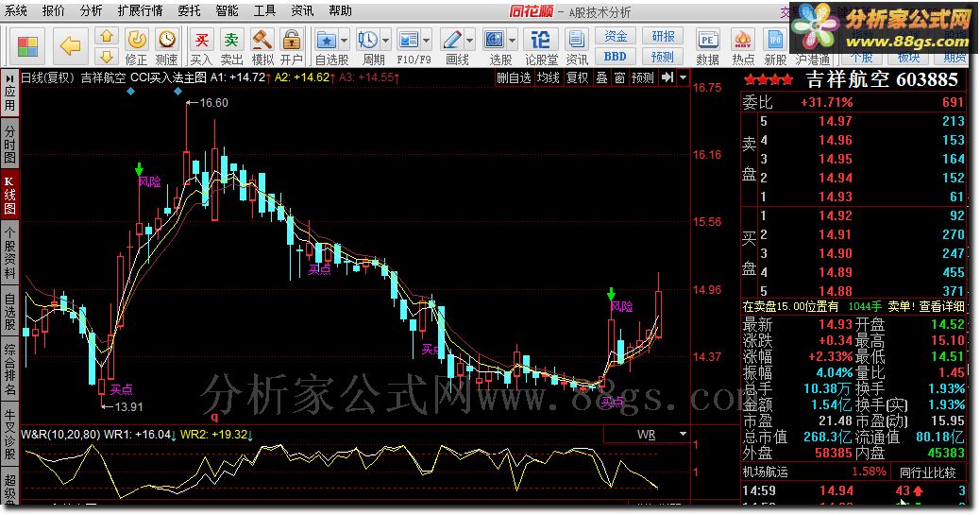Click the red 买入 buy icon

click(201, 40)
